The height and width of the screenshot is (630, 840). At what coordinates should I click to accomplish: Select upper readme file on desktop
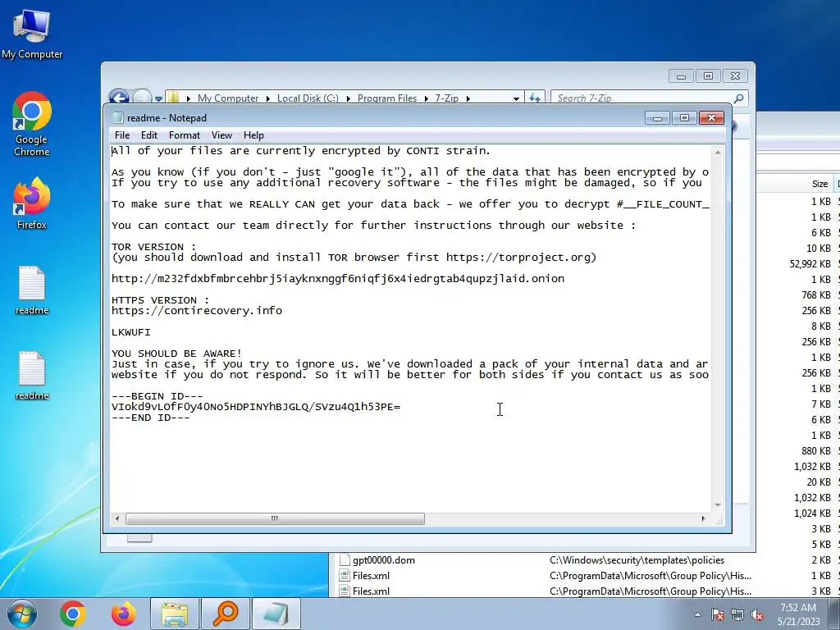pos(32,290)
